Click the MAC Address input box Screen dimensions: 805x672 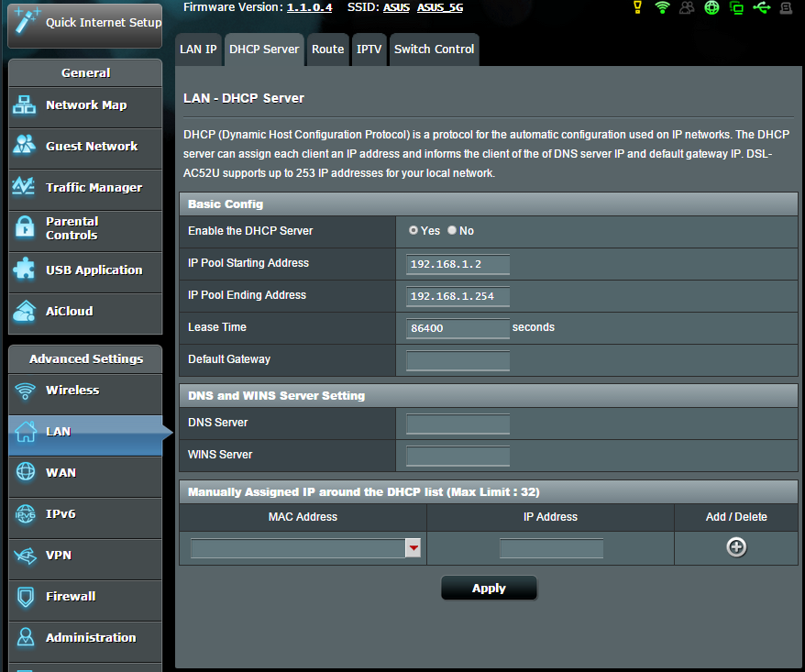click(298, 548)
